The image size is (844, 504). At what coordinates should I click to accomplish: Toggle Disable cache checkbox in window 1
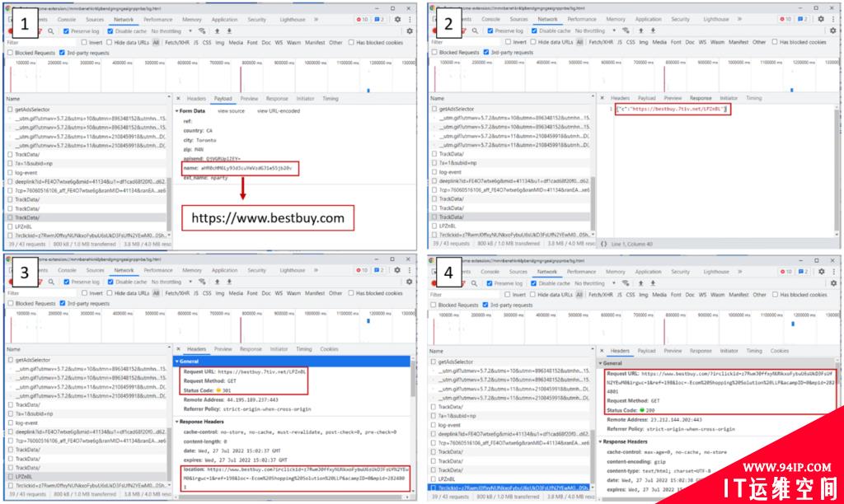coord(110,31)
